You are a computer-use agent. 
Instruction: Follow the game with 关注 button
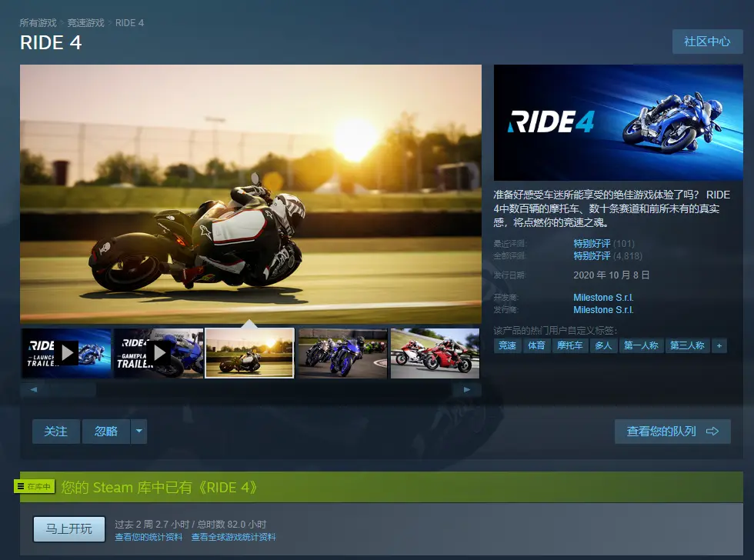coord(55,432)
